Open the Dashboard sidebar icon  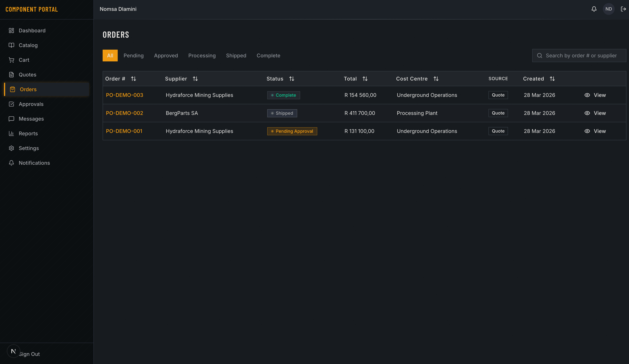point(11,31)
